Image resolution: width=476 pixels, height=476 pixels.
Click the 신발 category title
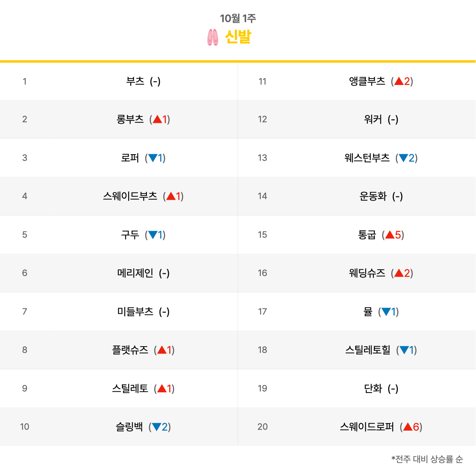coord(238,37)
